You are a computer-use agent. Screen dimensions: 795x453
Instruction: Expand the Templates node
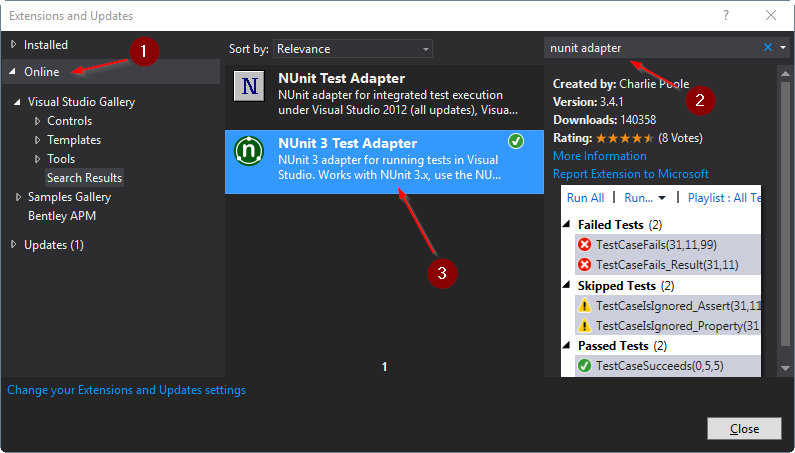(38, 140)
